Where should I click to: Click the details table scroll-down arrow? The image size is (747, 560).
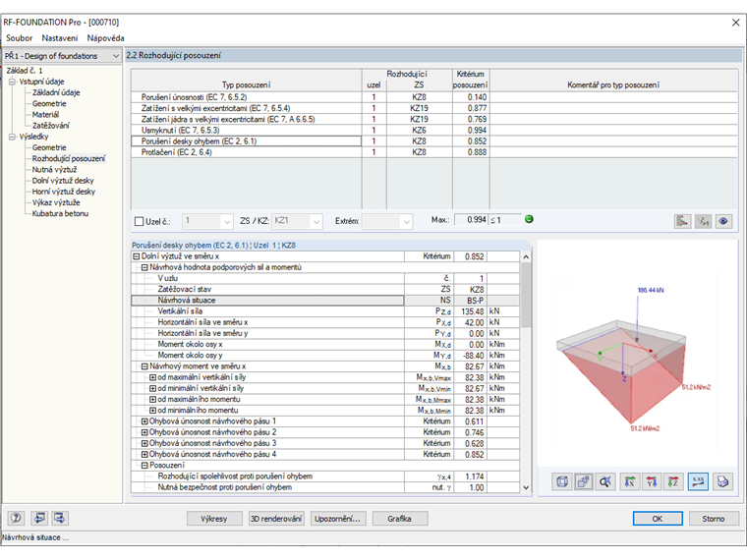click(526, 487)
